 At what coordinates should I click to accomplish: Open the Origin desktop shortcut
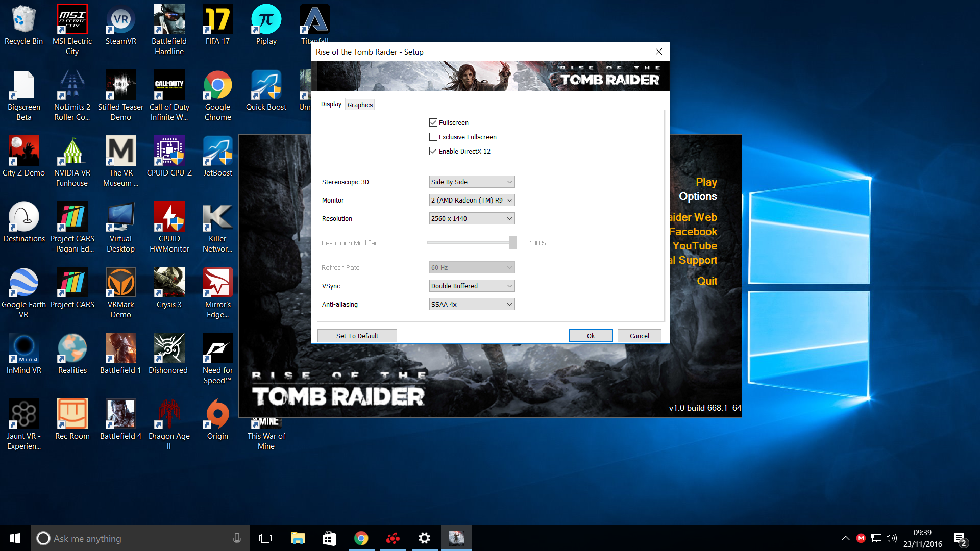click(217, 420)
